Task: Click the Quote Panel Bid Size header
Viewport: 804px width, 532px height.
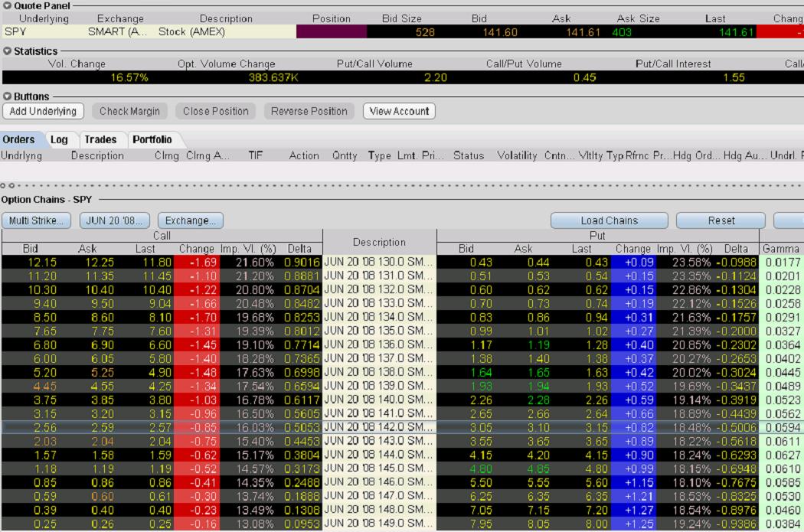Action: click(x=401, y=18)
